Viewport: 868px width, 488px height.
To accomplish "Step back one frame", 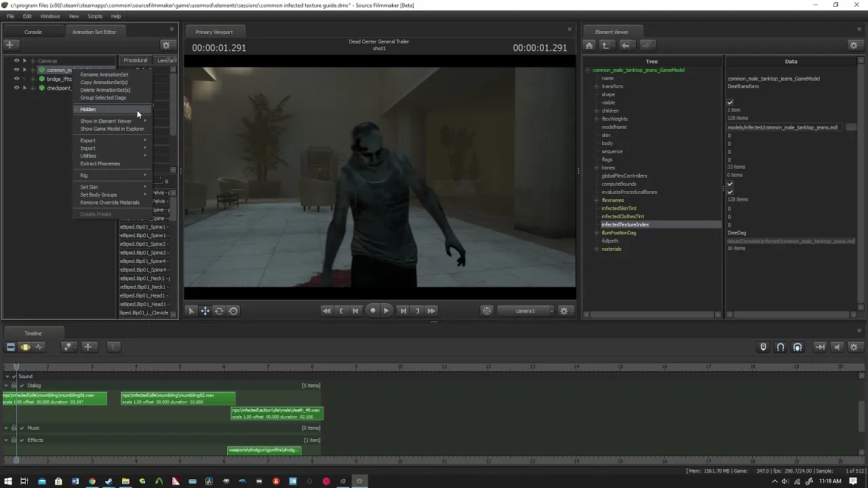I will coord(356,310).
